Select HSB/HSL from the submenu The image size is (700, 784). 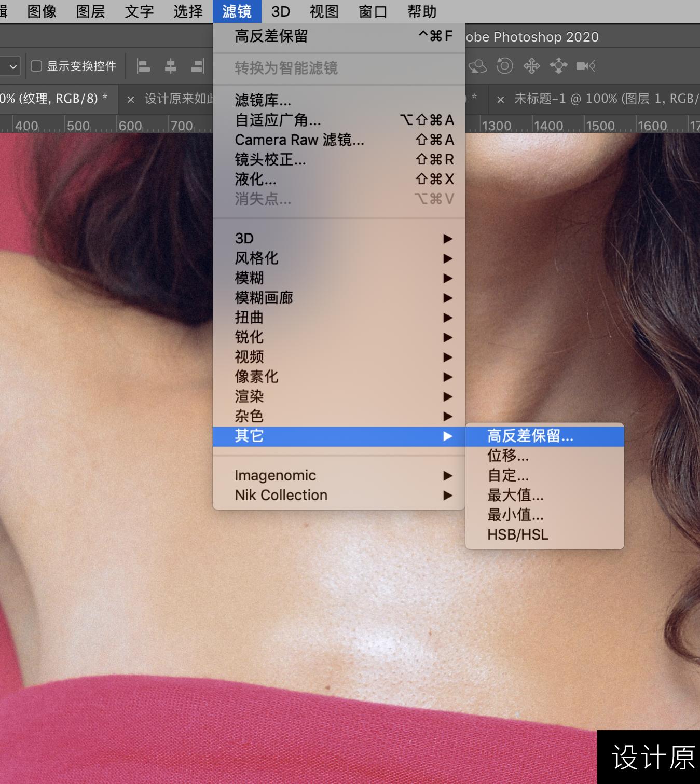pyautogui.click(x=517, y=534)
